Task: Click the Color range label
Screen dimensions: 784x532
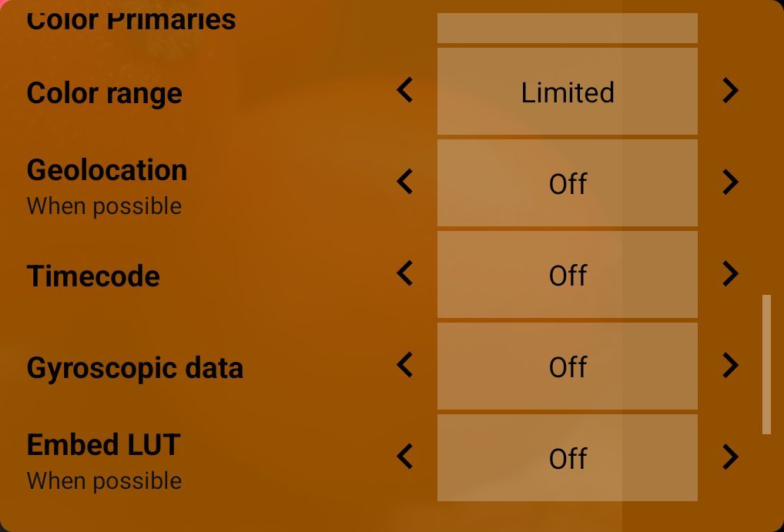Action: 105,93
